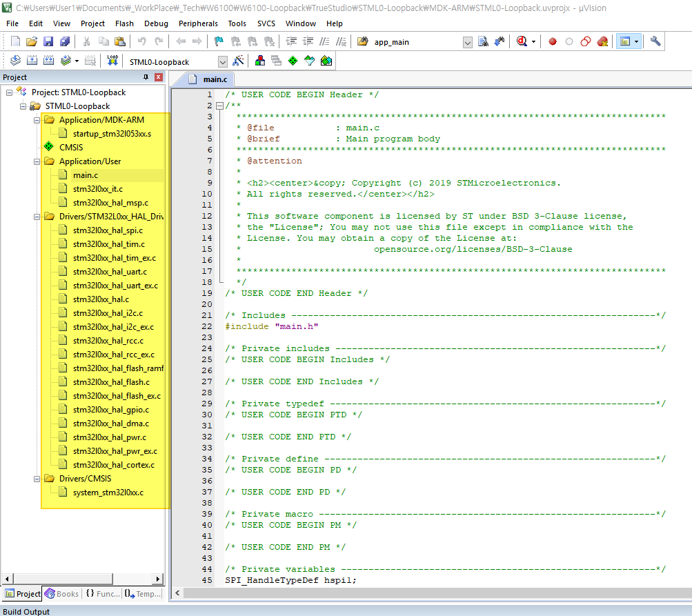Save the current file via toolbar
The width and height of the screenshot is (692, 616).
tap(48, 41)
